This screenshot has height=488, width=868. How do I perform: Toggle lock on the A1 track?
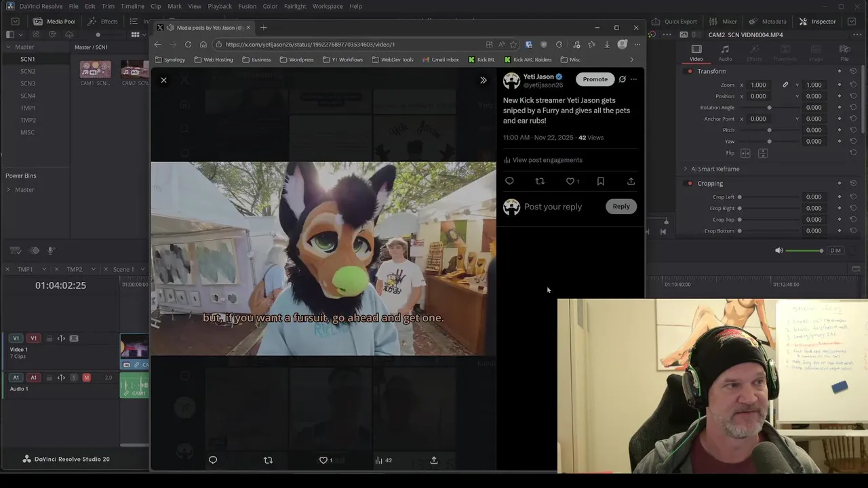coord(50,378)
